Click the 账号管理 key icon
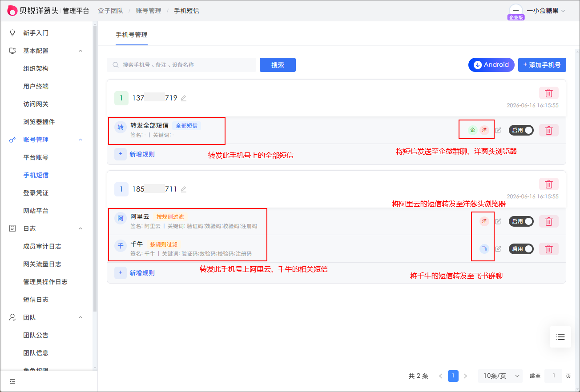 (12, 140)
